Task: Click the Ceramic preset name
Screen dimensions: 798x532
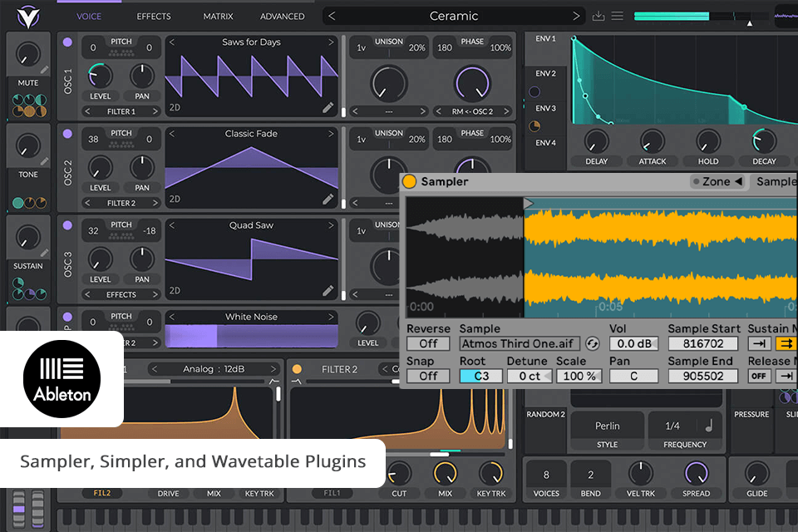Action: 454,16
